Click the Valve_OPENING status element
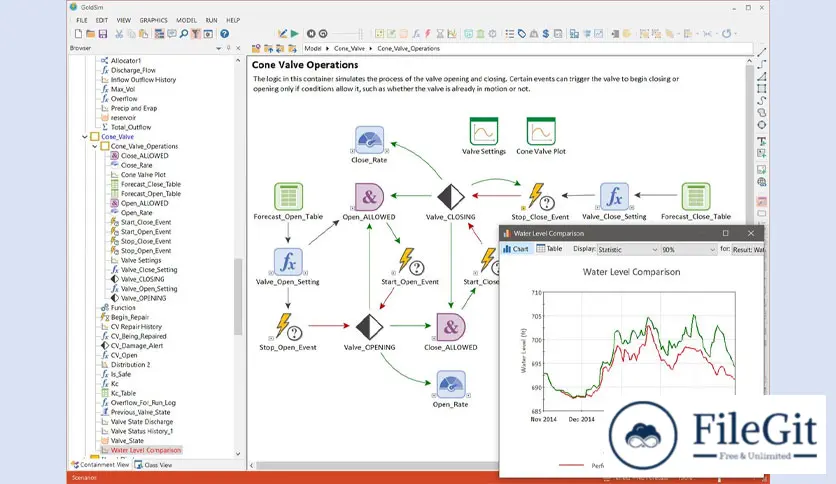Screen dimensions: 836x484 [x=369, y=327]
